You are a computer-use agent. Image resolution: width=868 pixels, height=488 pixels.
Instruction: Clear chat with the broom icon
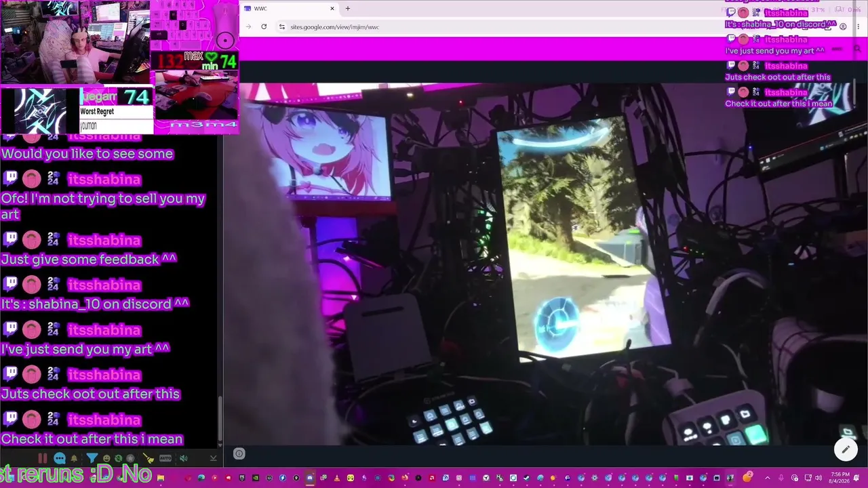click(149, 458)
